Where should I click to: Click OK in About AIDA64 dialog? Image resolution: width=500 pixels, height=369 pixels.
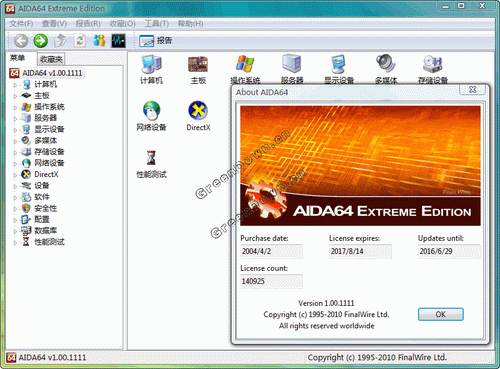(x=441, y=314)
